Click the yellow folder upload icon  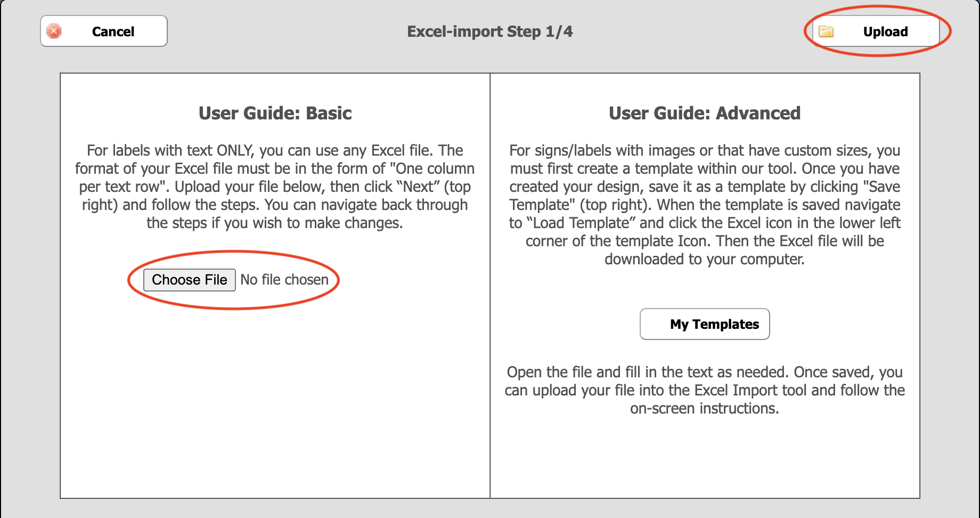(x=826, y=31)
